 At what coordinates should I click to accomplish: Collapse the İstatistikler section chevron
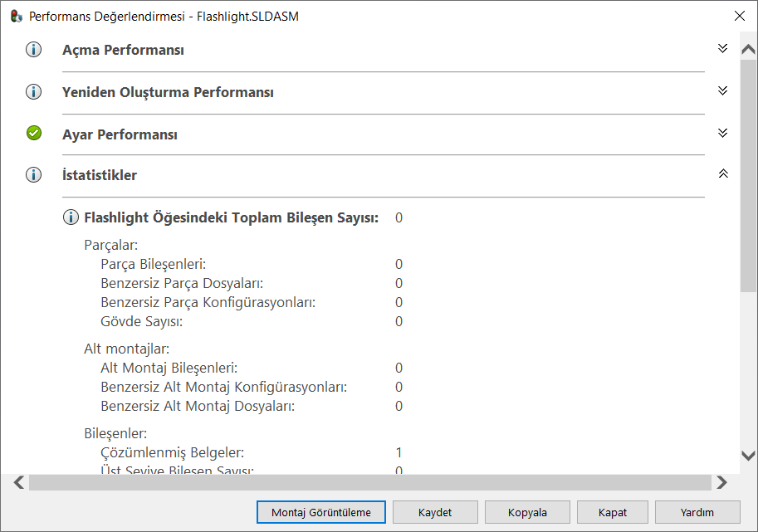click(x=722, y=174)
